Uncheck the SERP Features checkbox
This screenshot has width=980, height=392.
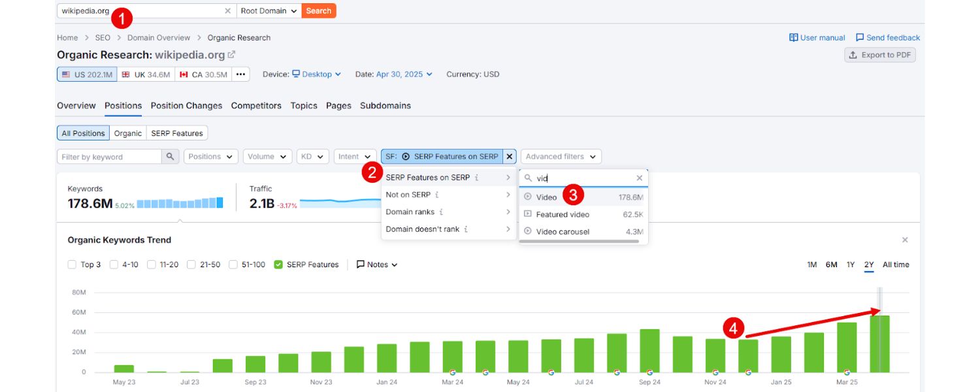[278, 265]
